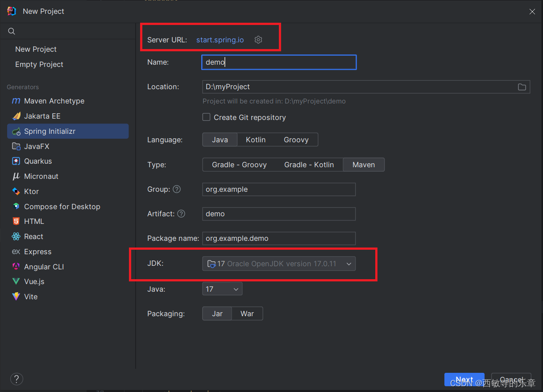Click the HTML5 shield icon
Viewport: 543px width, 392px height.
point(16,221)
